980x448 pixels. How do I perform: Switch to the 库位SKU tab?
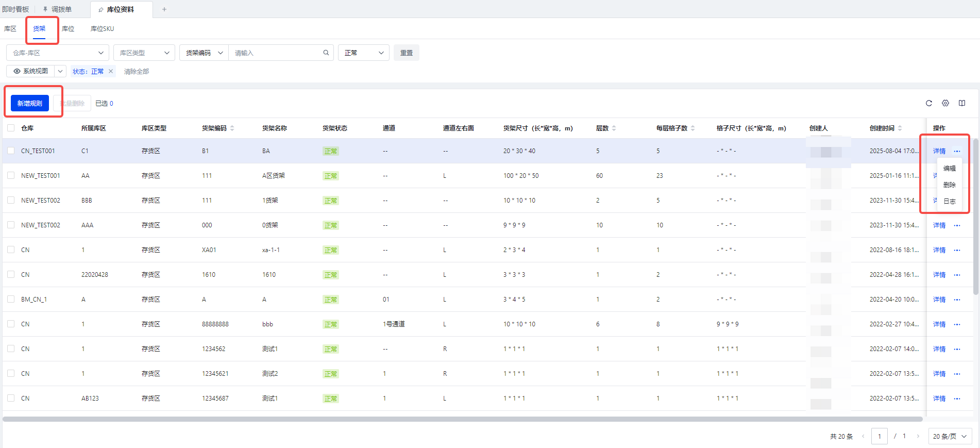[x=102, y=29]
